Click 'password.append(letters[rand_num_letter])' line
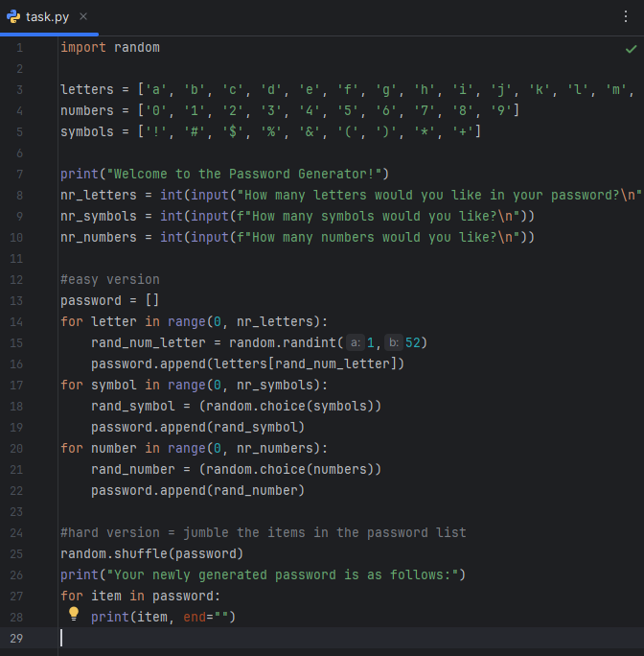 [x=247, y=363]
